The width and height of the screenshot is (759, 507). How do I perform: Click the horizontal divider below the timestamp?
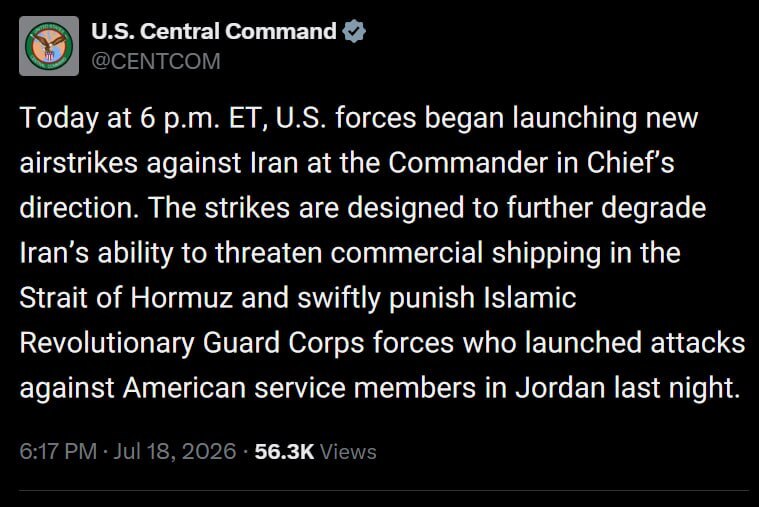(x=384, y=491)
